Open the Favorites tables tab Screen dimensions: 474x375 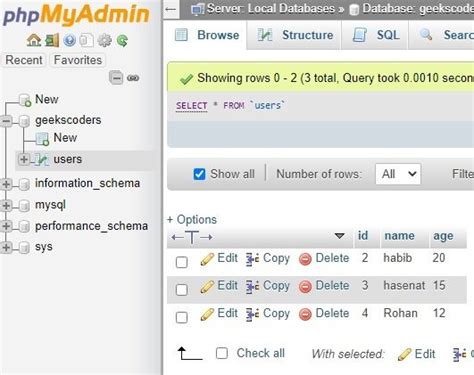(78, 60)
